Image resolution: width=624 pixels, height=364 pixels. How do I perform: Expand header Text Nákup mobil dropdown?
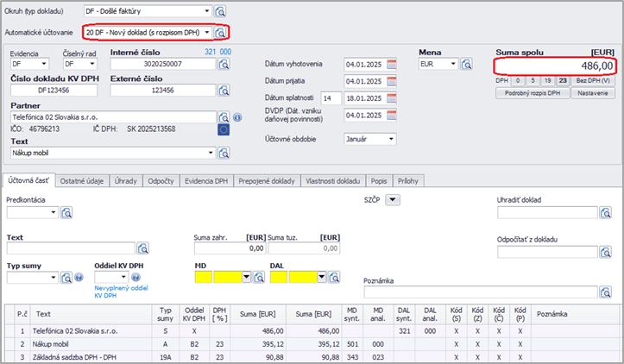[211, 154]
